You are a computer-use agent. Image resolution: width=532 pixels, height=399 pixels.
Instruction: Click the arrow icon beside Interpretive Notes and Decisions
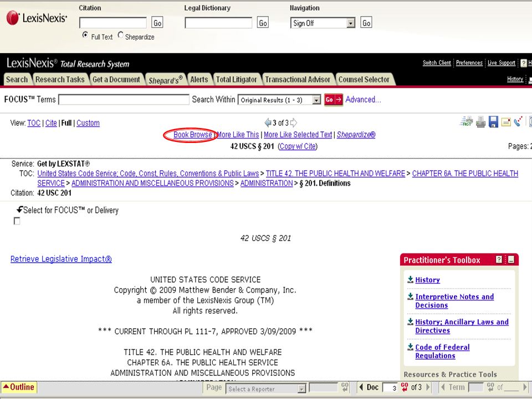click(410, 296)
